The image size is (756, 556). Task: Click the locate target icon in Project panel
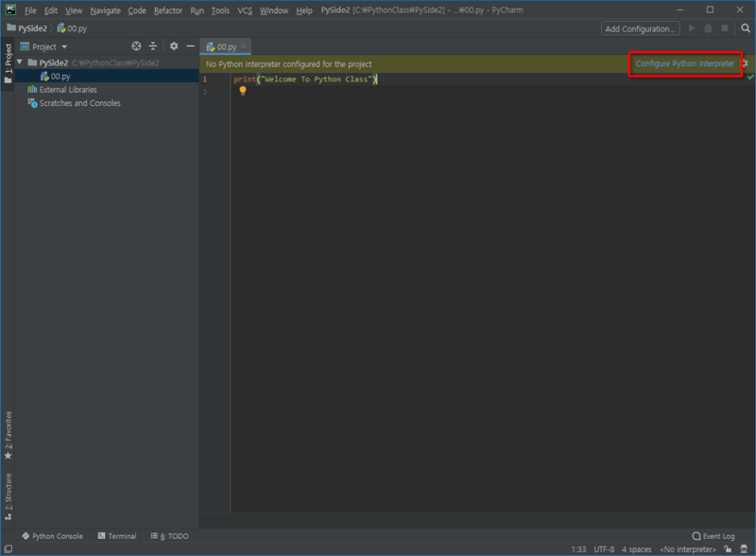136,46
